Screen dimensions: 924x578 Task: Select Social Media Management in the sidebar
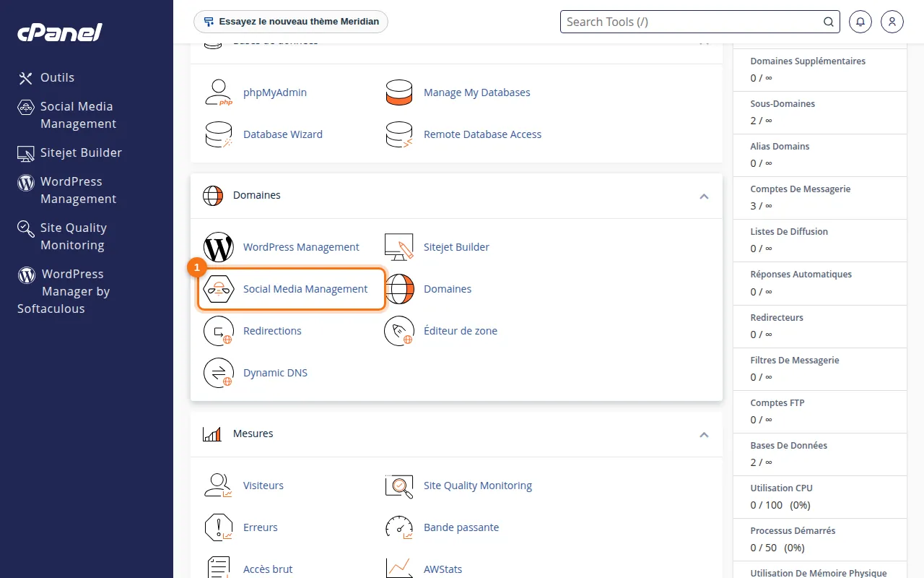[x=66, y=115]
